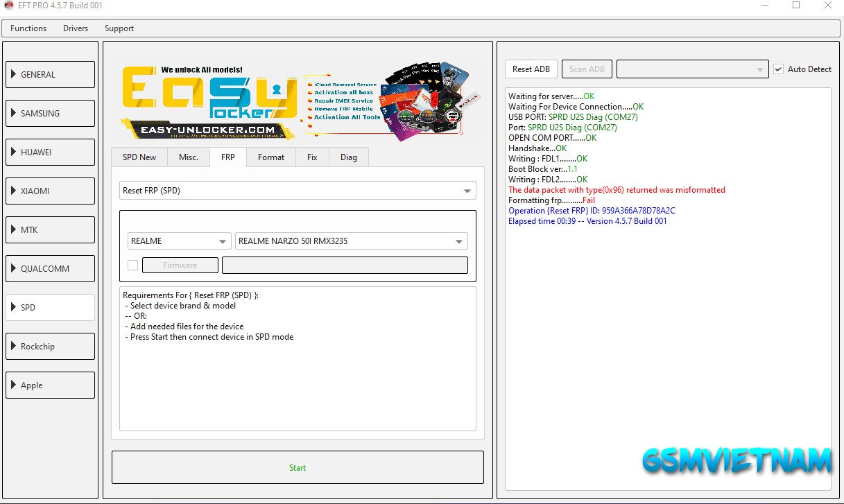This screenshot has height=504, width=844.
Task: Toggle the Auto Detect checkbox
Action: click(x=779, y=69)
